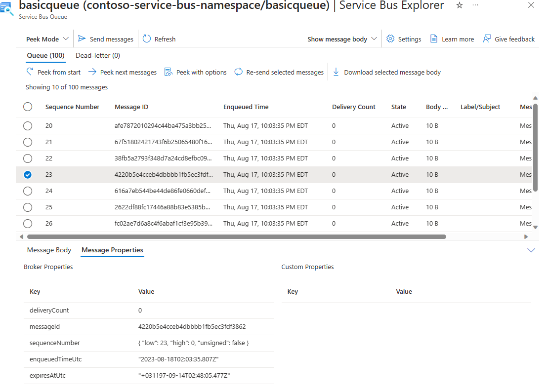The width and height of the screenshot is (548, 392).
Task: Click the Service Bus Queue icon in title
Action: click(x=6, y=9)
